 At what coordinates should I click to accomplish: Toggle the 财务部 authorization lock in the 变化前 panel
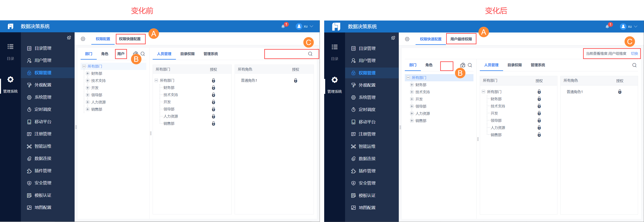(x=213, y=88)
